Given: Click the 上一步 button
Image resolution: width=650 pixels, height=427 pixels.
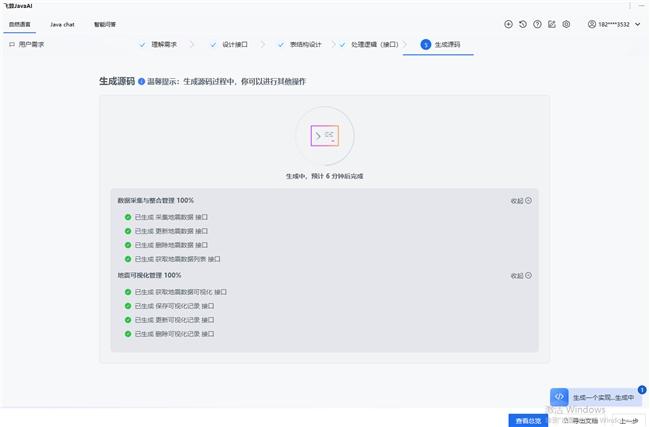Looking at the screenshot, I should 629,421.
